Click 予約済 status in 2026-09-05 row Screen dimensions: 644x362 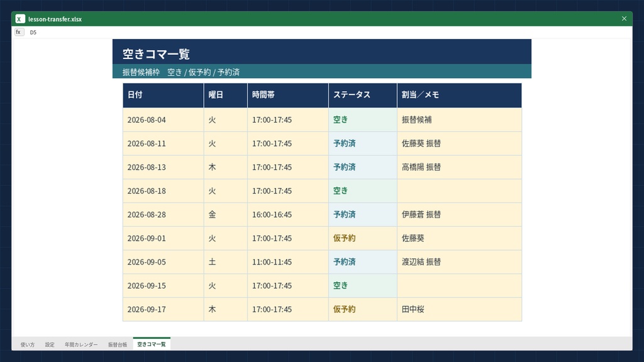click(363, 262)
